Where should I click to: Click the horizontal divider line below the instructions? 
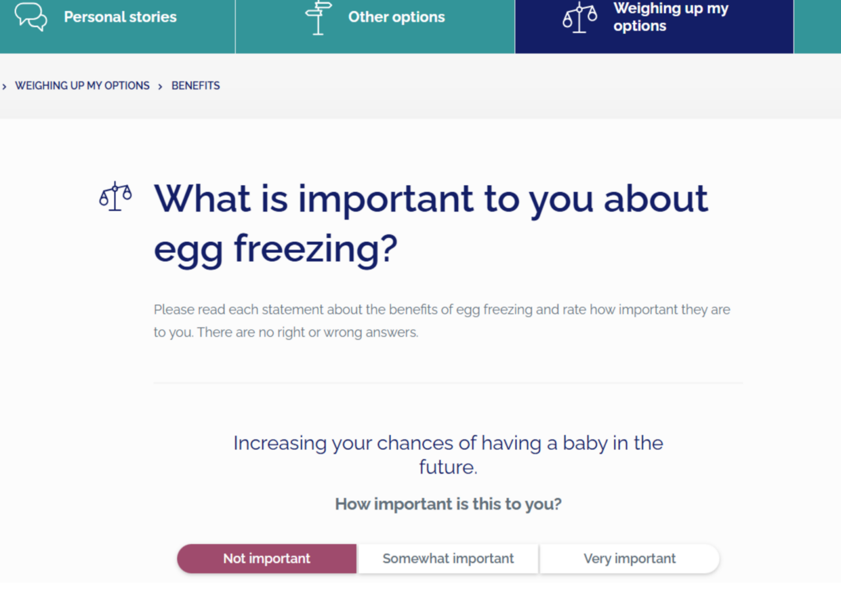(x=448, y=383)
